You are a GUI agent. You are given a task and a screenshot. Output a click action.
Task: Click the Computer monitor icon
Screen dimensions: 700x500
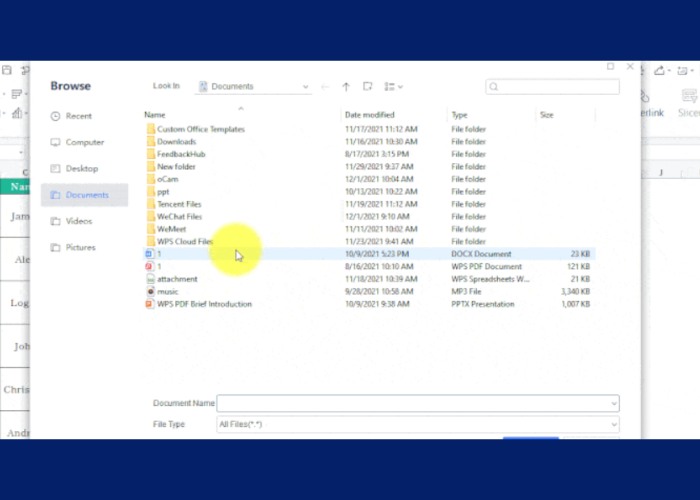click(55, 142)
